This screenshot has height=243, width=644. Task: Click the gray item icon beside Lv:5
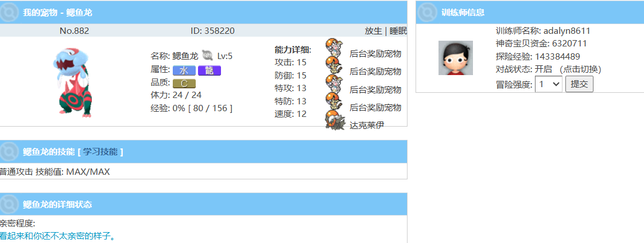[208, 56]
